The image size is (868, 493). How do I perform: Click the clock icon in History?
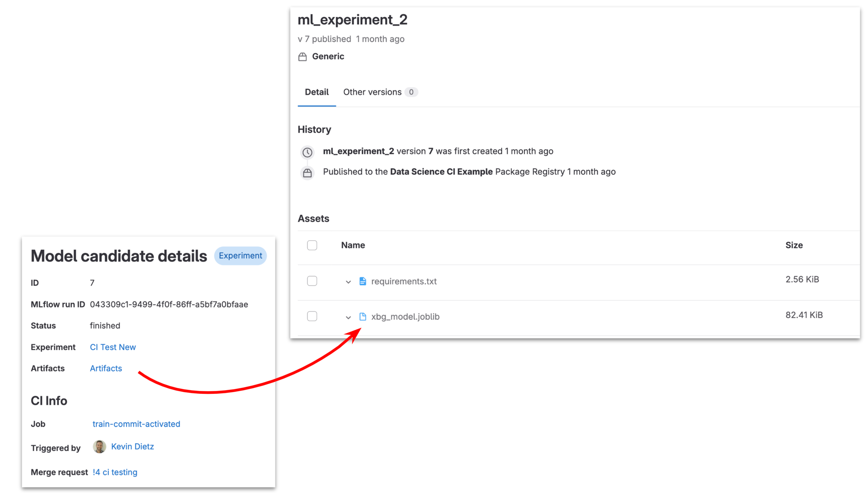[x=307, y=152]
